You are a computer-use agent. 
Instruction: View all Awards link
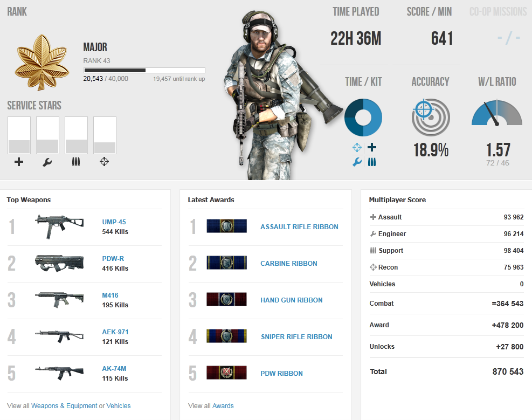point(223,406)
